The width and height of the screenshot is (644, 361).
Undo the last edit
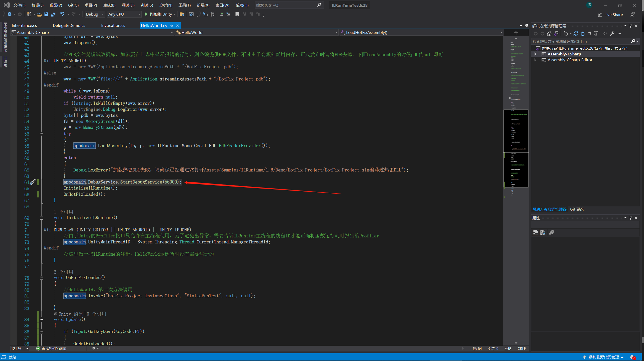tap(62, 14)
